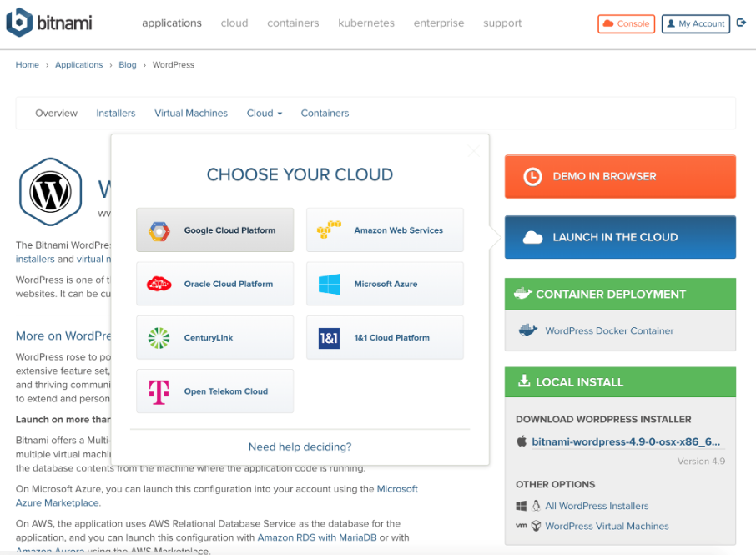Open the Need help deciding link
The height and width of the screenshot is (555, 756).
pos(299,447)
